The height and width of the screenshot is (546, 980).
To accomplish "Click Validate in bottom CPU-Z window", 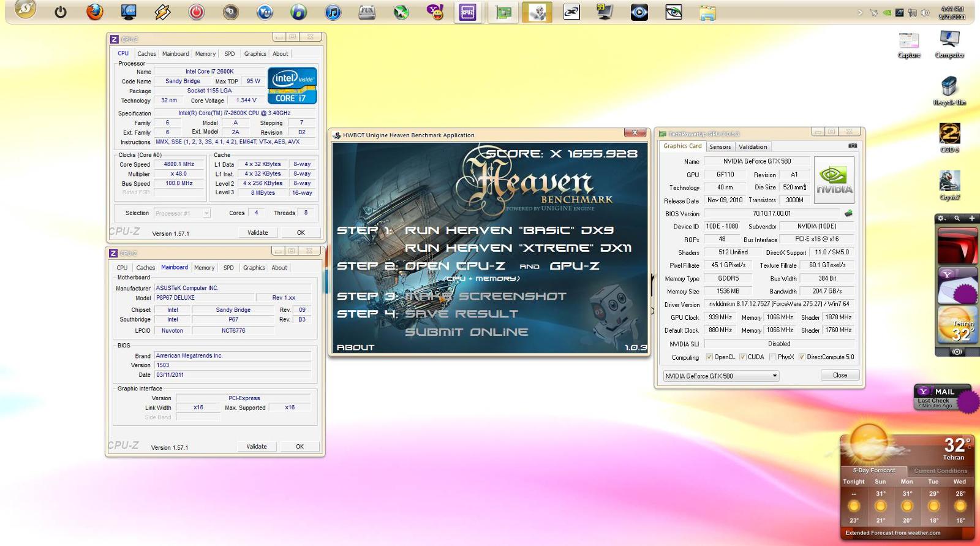I will pyautogui.click(x=257, y=446).
